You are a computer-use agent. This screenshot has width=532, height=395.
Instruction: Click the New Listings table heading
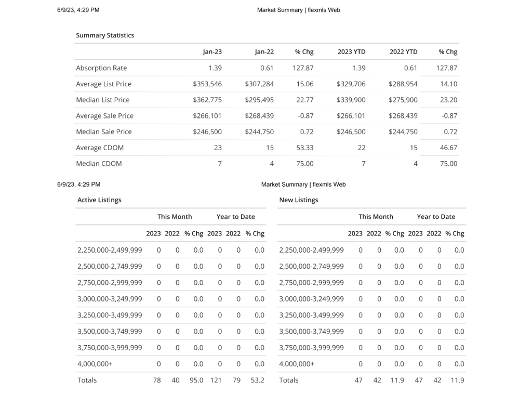(299, 200)
